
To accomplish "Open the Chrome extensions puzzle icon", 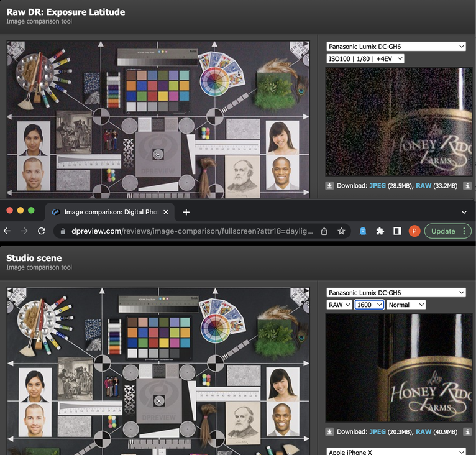I will [x=380, y=231].
